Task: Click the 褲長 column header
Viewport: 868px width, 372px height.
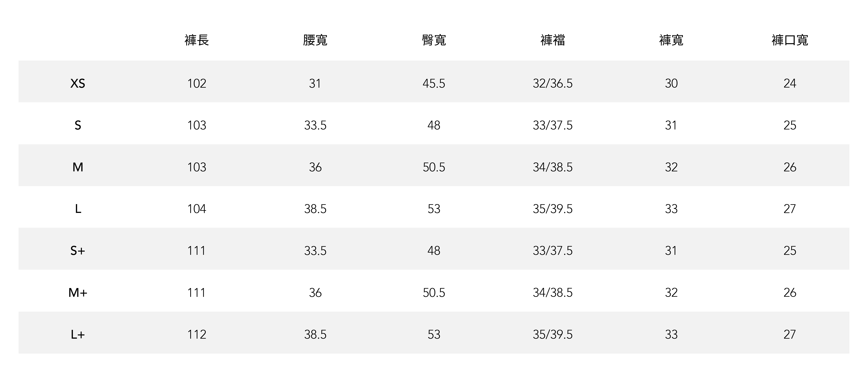Action: 197,40
